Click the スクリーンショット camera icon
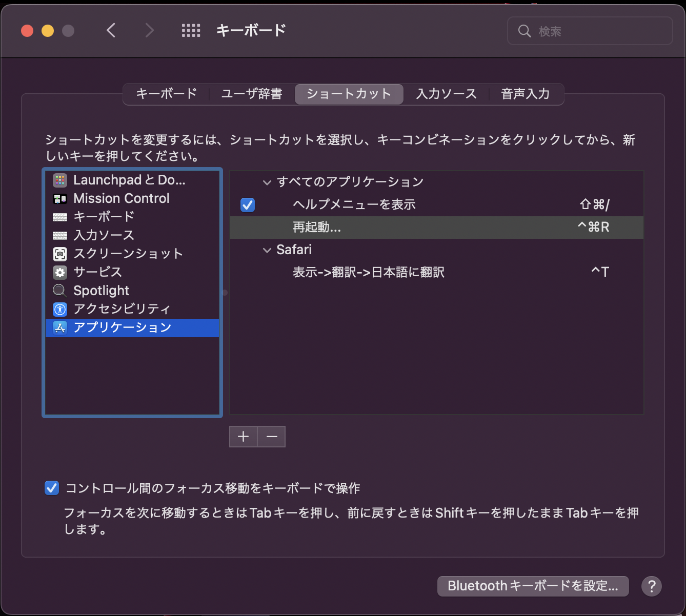The width and height of the screenshot is (686, 616). pyautogui.click(x=60, y=254)
